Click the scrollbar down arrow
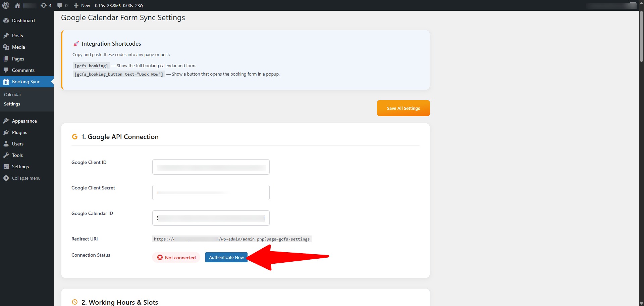 [641, 303]
